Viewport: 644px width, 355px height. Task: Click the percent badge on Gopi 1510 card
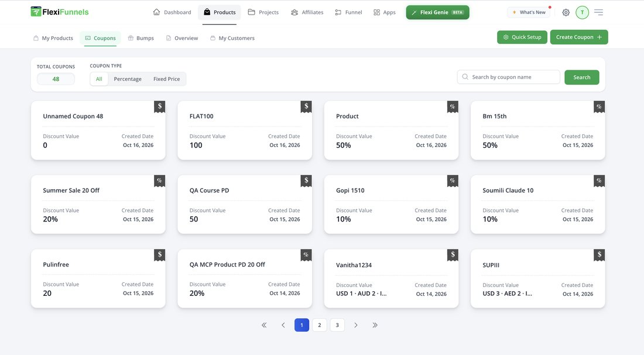pyautogui.click(x=453, y=181)
